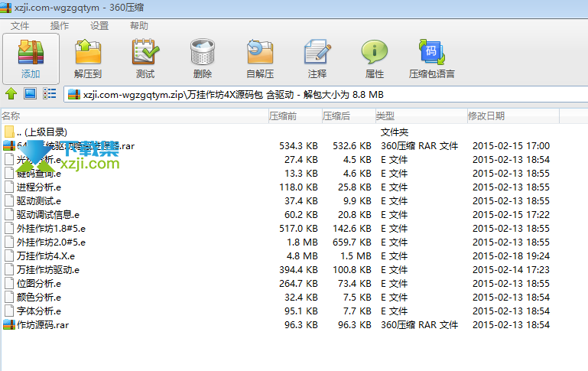Click compressed size 659.7 KB
Image resolution: width=588 pixels, height=371 pixels.
click(352, 242)
